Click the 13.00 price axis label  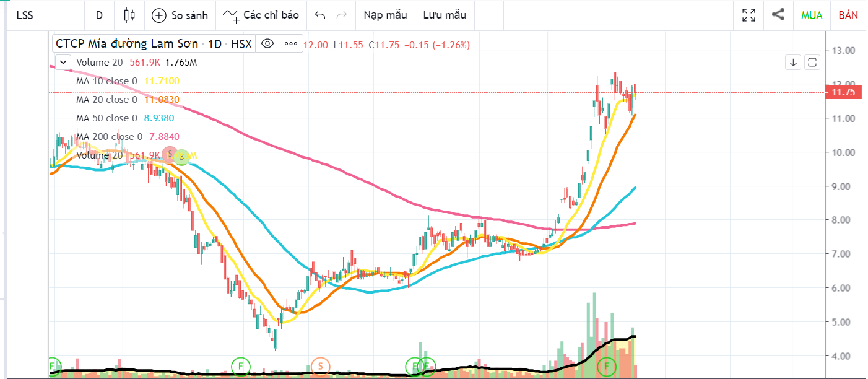tap(843, 50)
